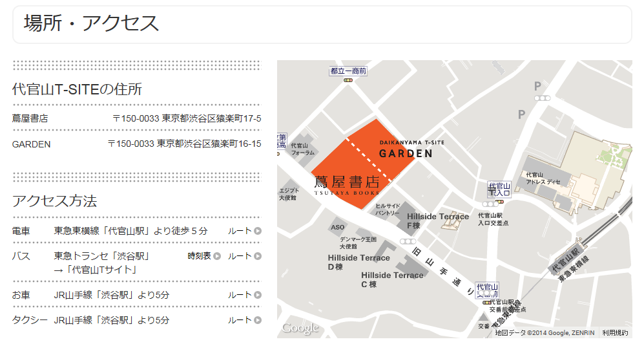Click the Hillside Terrace D棟 label

click(x=358, y=262)
